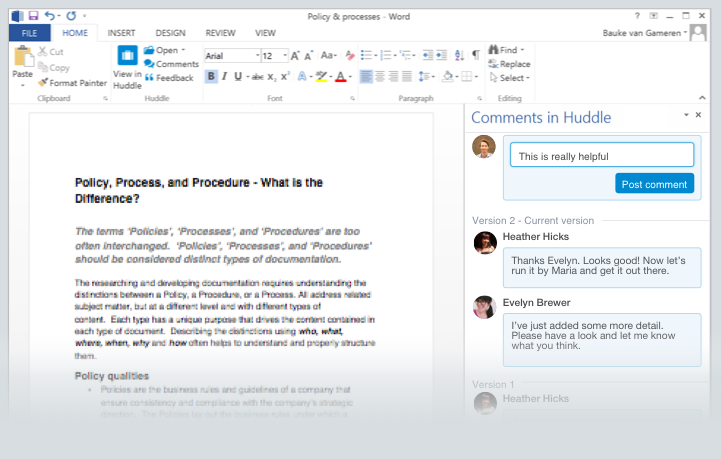Click the Cut scissors button
The width and height of the screenshot is (721, 459).
[51, 52]
